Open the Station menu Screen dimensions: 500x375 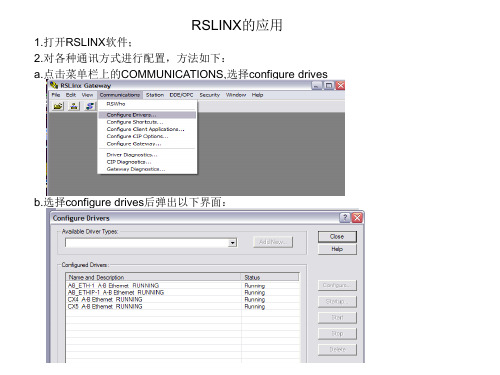(155, 95)
